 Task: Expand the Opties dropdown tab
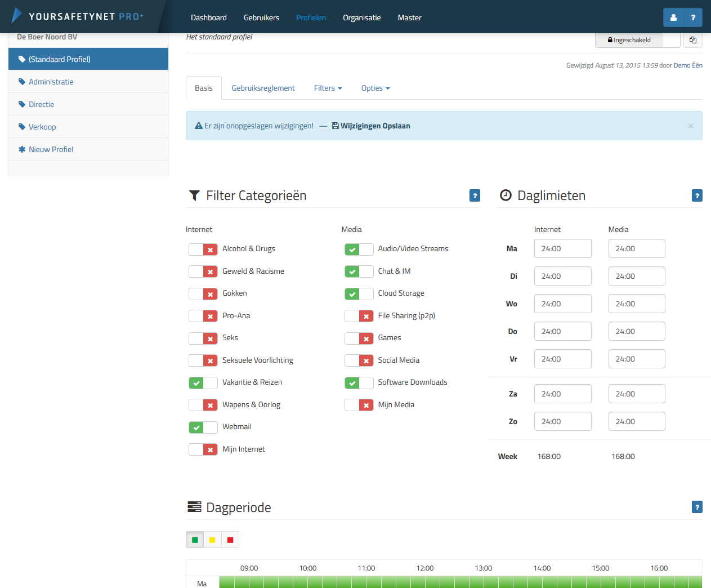375,88
